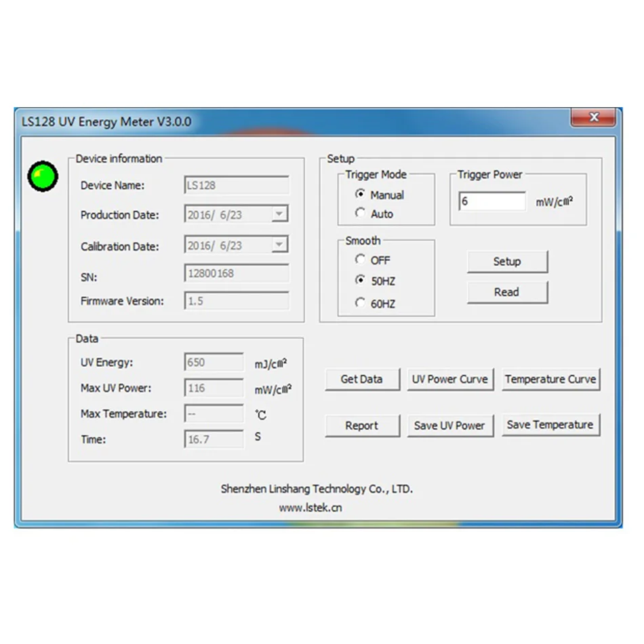Click Save Temperature button
The height and width of the screenshot is (644, 644).
coord(550,424)
